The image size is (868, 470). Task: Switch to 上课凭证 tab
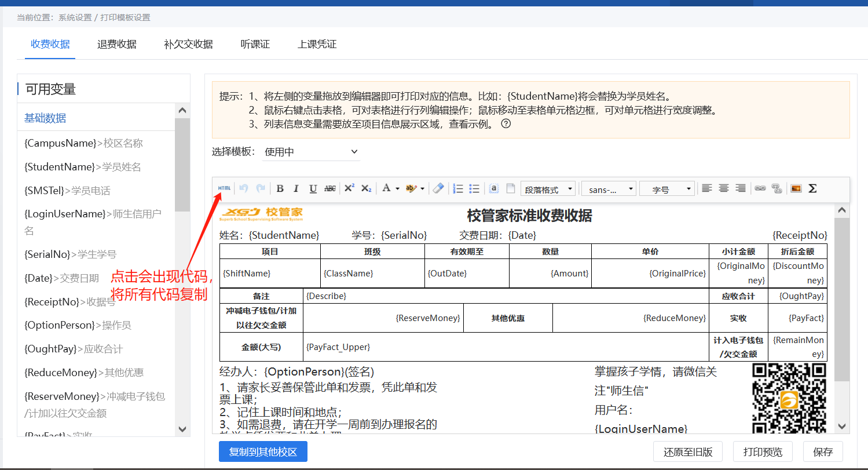(x=317, y=44)
